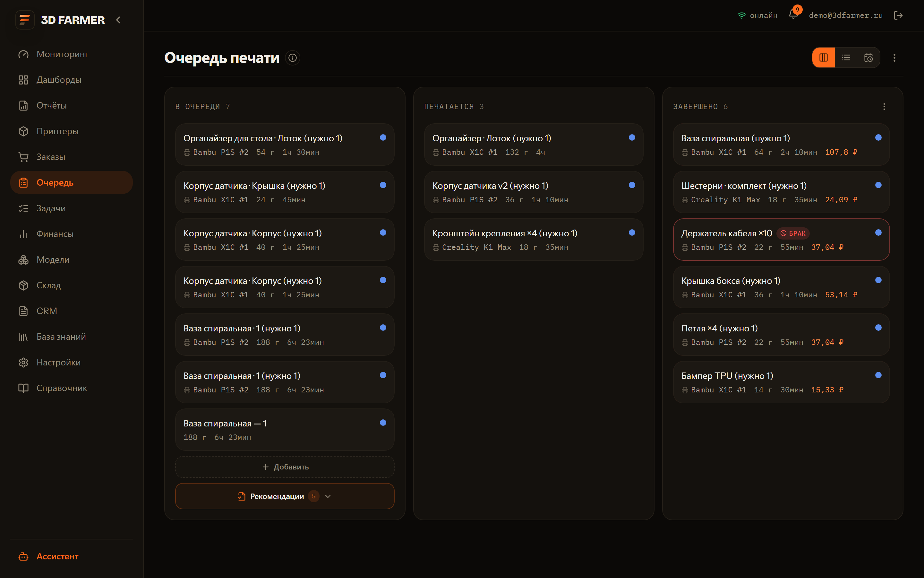Click printer icon on Кронштейн крепления card

(x=436, y=248)
